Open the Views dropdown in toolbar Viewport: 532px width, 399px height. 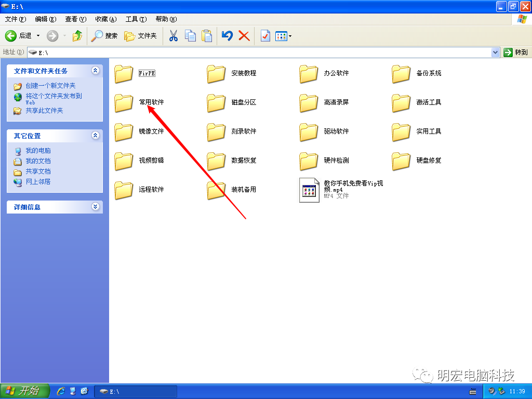[284, 36]
